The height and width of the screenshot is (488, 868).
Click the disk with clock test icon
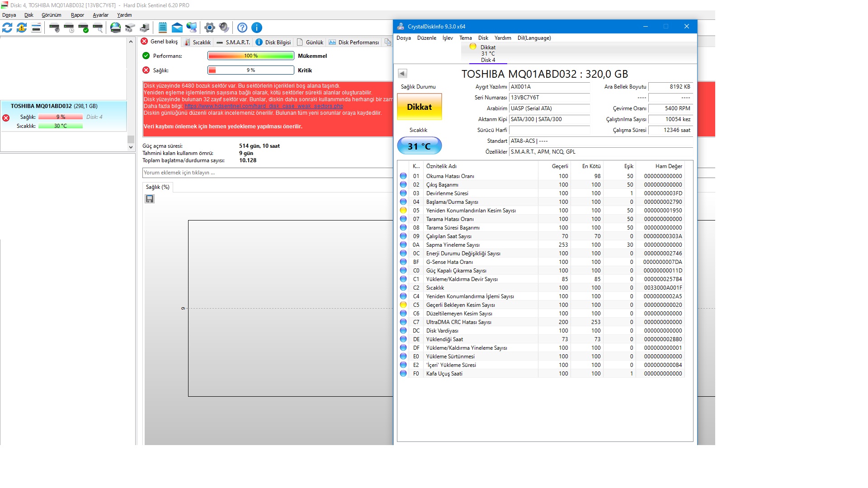[x=69, y=28]
